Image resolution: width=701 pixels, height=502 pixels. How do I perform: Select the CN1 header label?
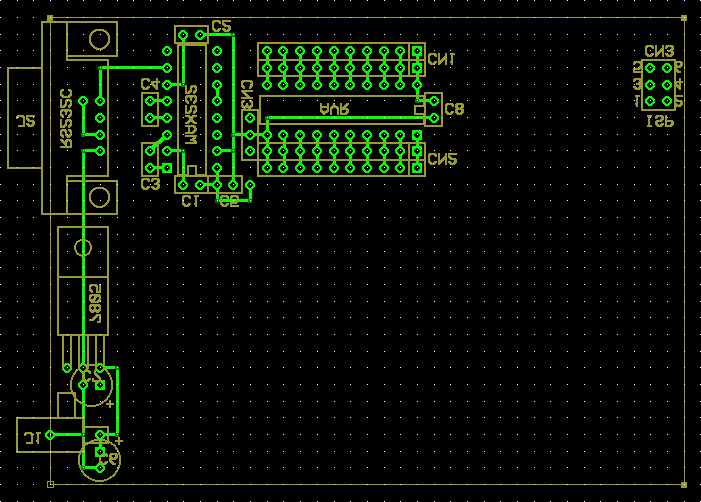pyautogui.click(x=441, y=60)
